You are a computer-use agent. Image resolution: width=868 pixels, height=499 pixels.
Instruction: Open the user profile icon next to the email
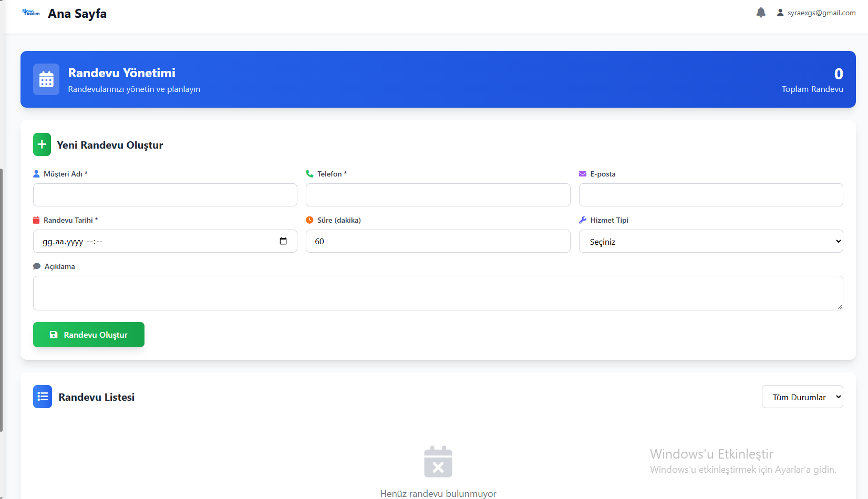point(780,13)
